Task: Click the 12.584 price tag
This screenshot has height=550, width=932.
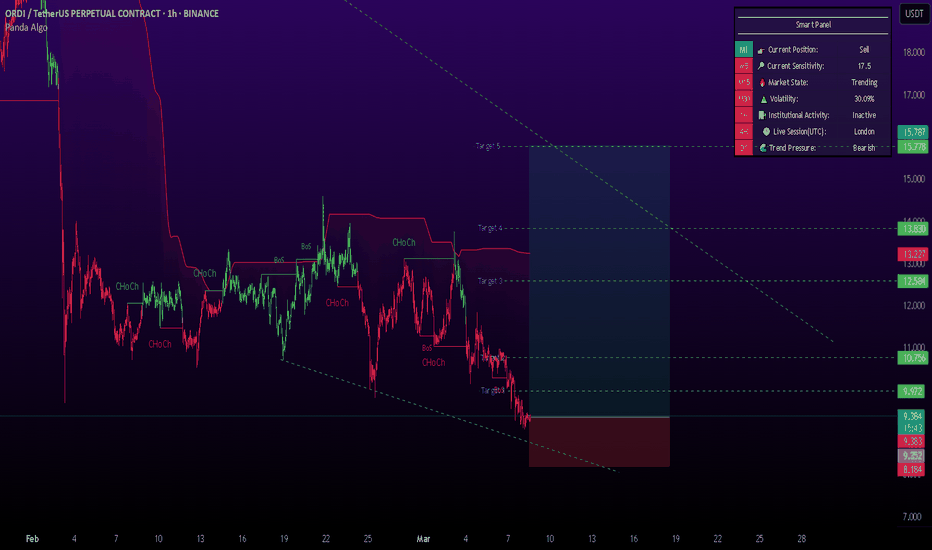Action: pos(912,281)
